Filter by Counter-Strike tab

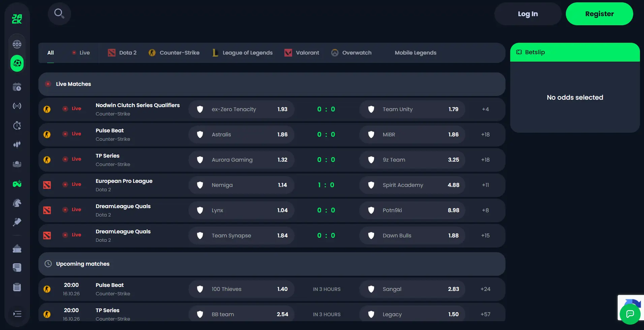pyautogui.click(x=174, y=53)
